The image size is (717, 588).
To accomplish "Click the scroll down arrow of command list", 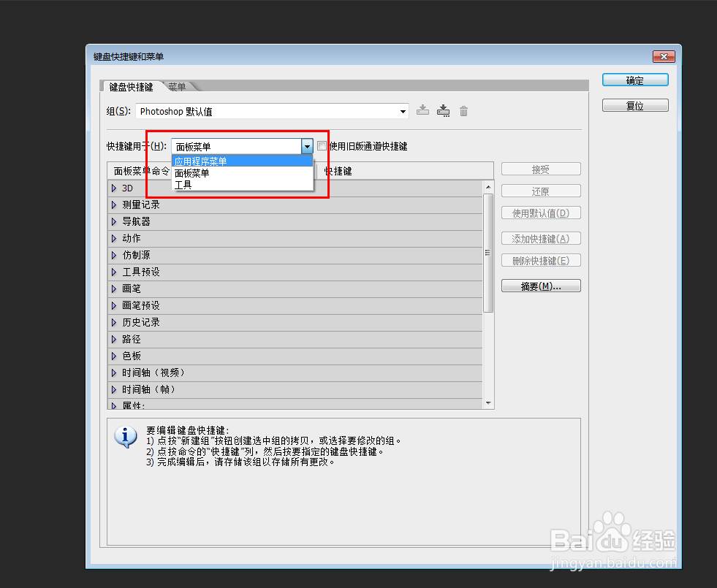I will (488, 403).
